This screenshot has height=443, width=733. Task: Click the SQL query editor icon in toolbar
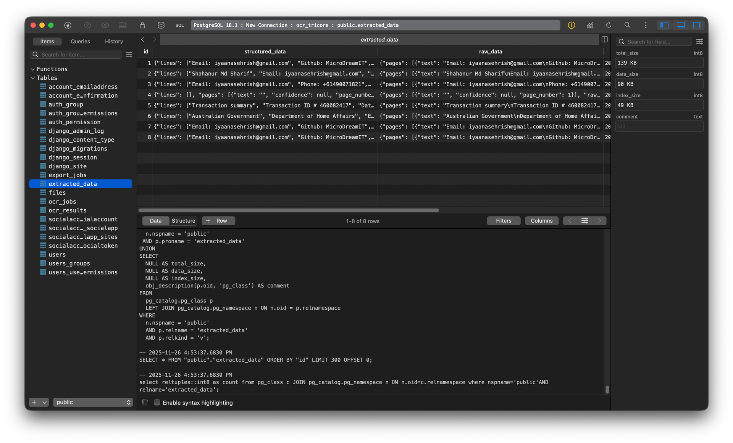coord(180,24)
